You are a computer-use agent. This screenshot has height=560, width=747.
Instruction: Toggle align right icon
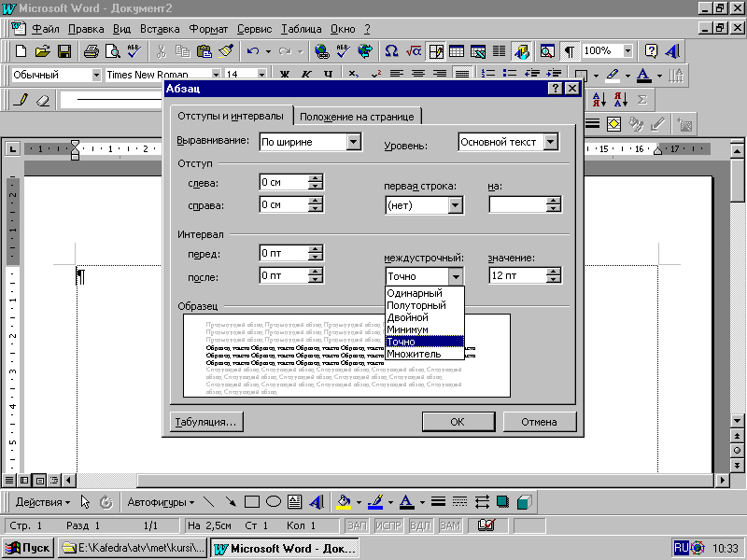point(439,75)
